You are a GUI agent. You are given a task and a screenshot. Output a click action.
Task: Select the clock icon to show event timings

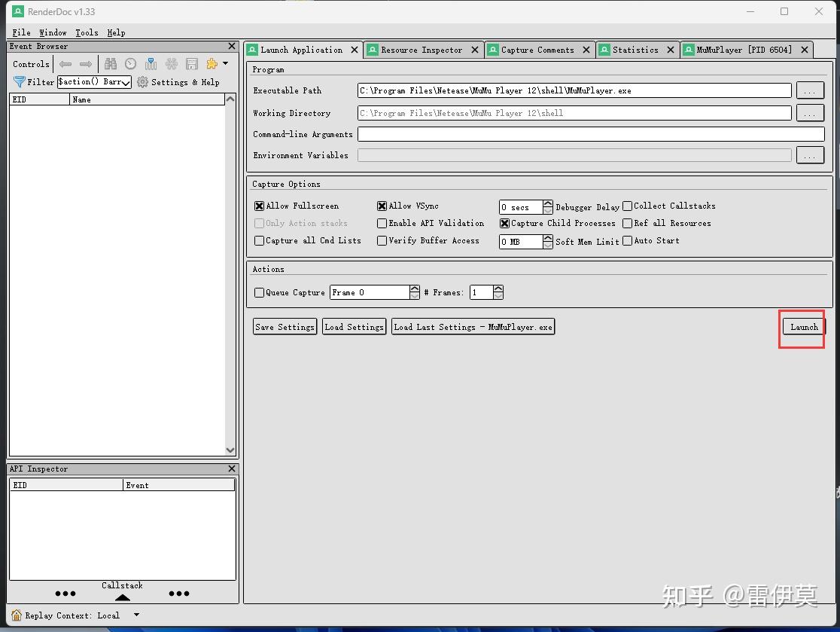[129, 64]
